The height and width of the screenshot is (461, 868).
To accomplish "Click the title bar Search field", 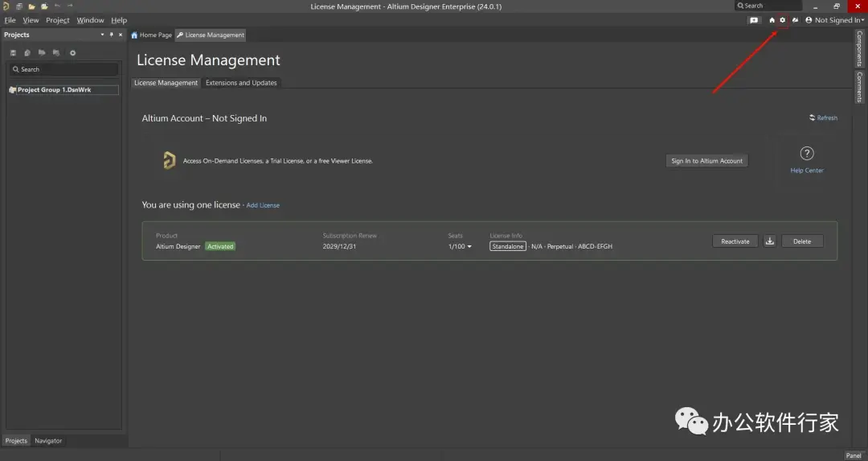I will pyautogui.click(x=768, y=6).
